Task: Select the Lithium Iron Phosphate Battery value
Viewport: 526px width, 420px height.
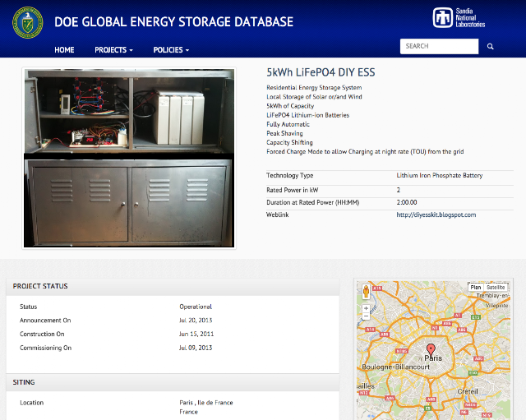Action: 440,175
